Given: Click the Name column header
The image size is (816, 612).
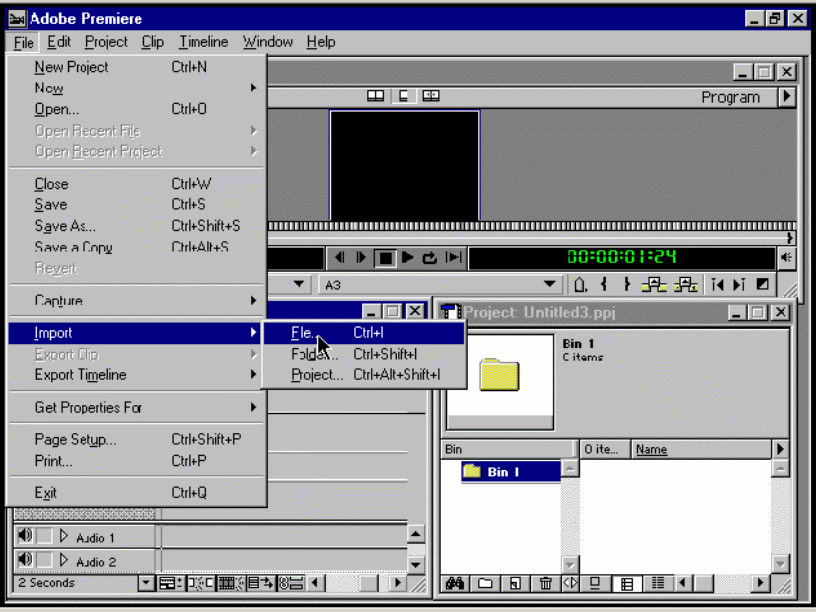Looking at the screenshot, I should point(701,449).
